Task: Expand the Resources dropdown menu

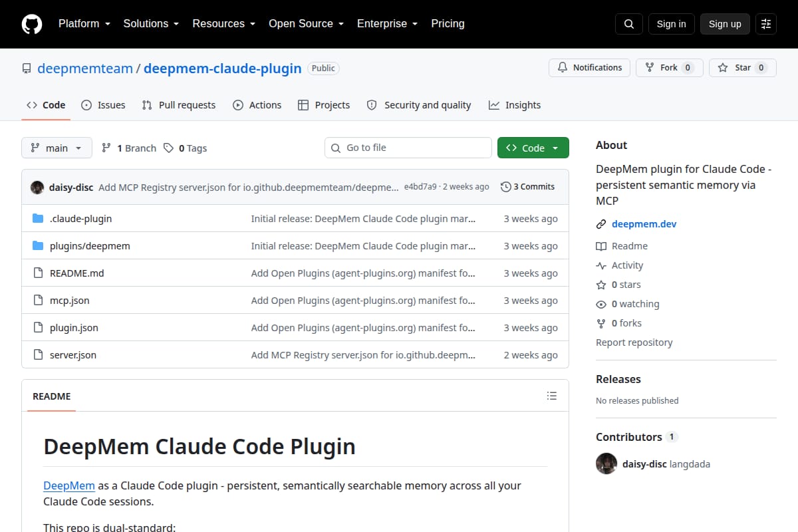Action: point(224,23)
